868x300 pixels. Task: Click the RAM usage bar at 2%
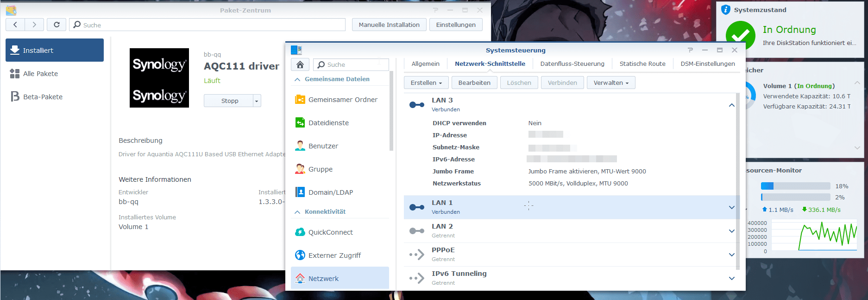795,197
